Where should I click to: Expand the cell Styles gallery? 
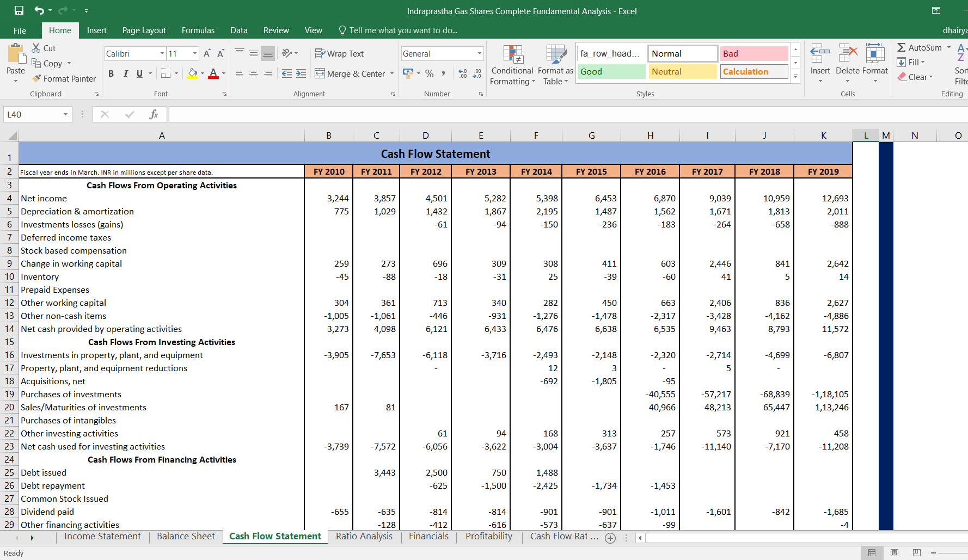(795, 76)
